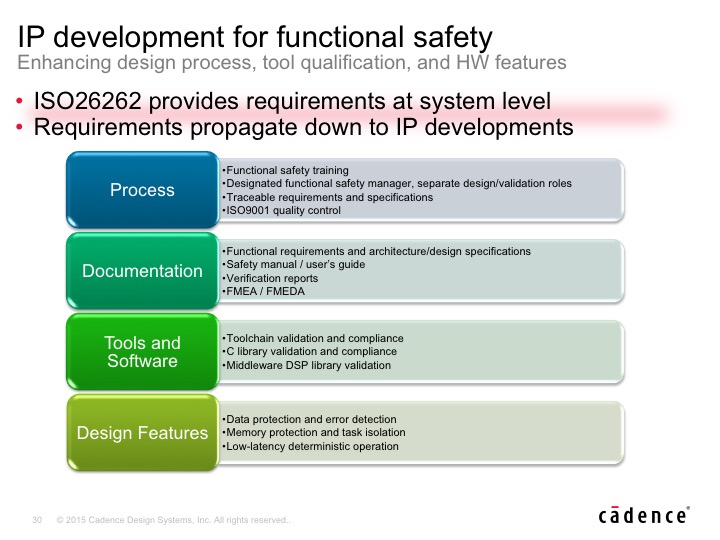Click 'Traceable requirements and specifications' line
The width and height of the screenshot is (720, 540).
tap(327, 197)
